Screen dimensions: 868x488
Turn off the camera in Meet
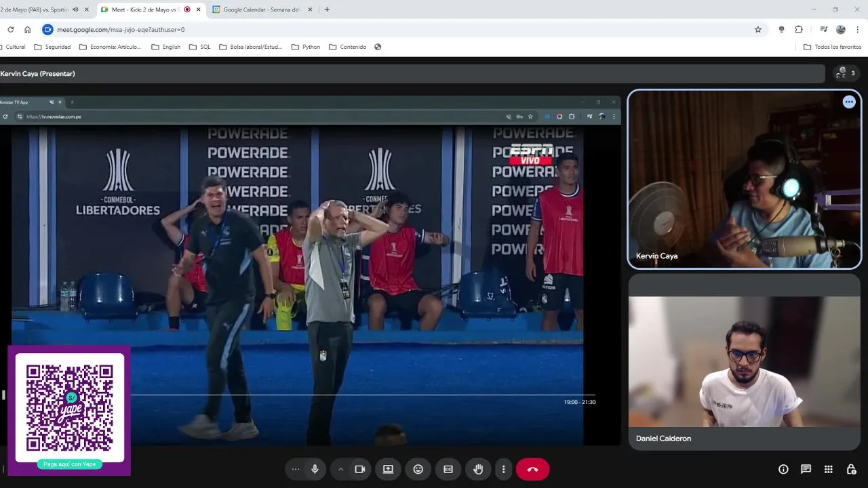(360, 469)
